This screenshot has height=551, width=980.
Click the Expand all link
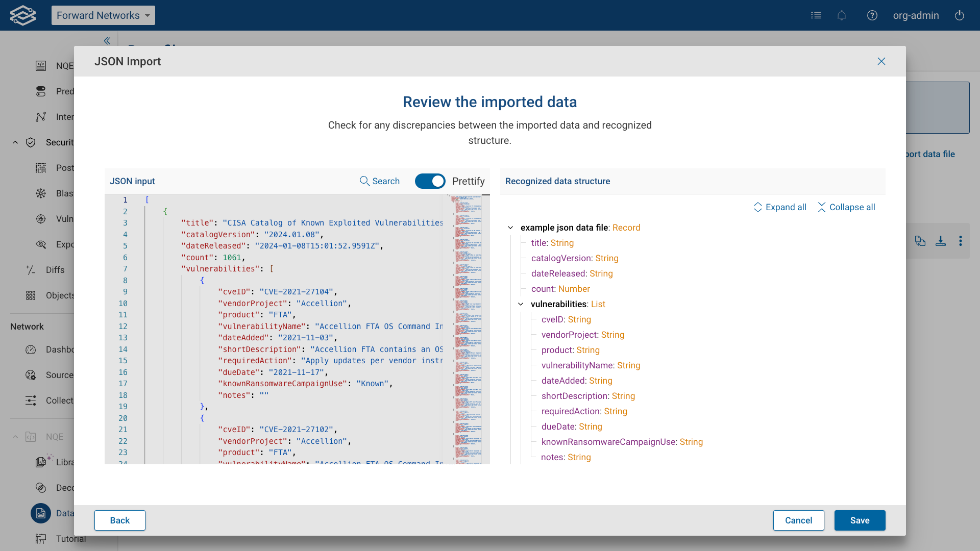tap(780, 207)
